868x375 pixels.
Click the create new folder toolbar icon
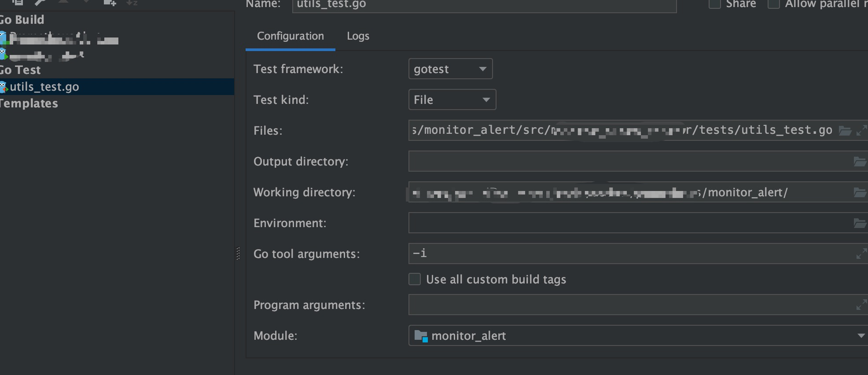click(110, 2)
